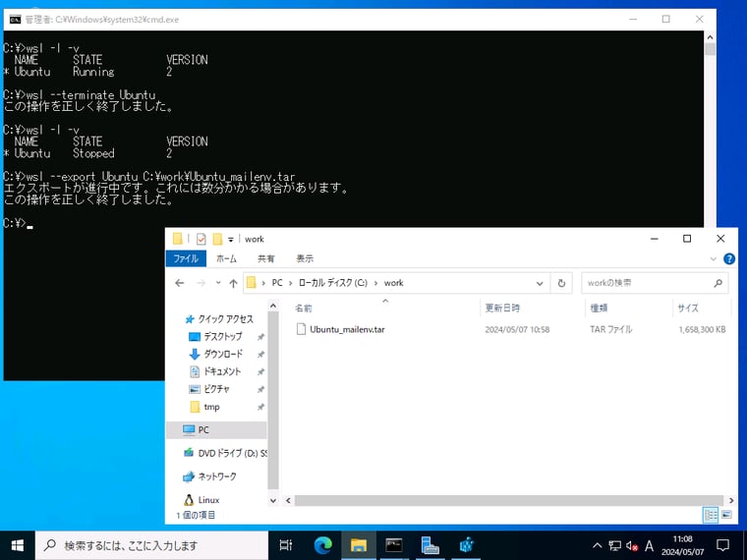Image resolution: width=747 pixels, height=560 pixels.
Task: Switch to large icons view
Action: (x=726, y=515)
